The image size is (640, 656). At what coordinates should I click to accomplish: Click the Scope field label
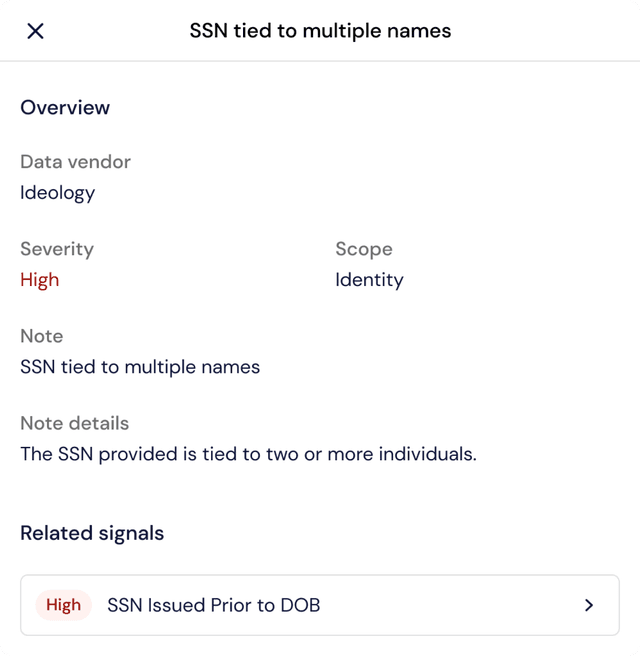click(364, 249)
